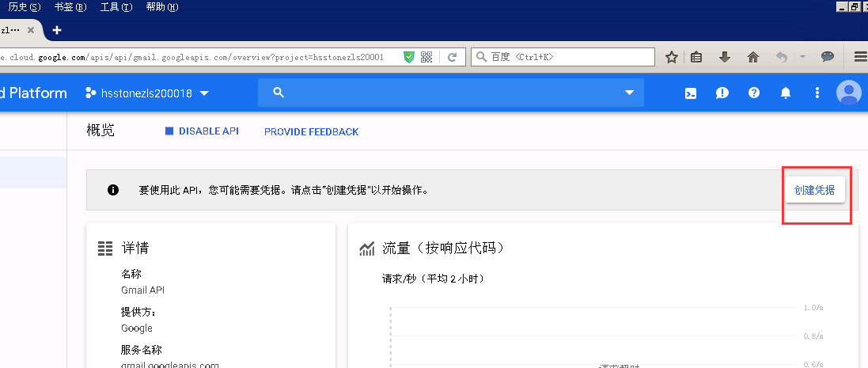Viewport: 868px width, 368px height.
Task: Click the green security shield icon
Action: (x=409, y=57)
